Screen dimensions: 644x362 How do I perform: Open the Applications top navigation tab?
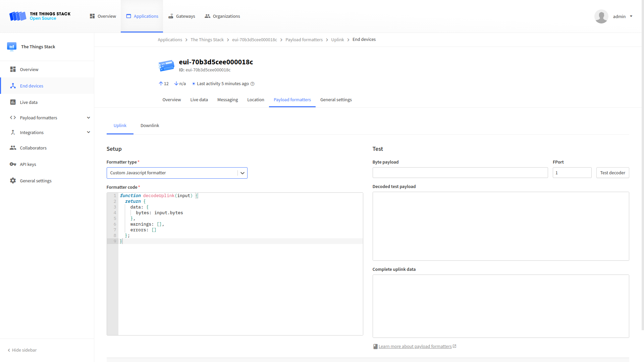click(x=142, y=16)
